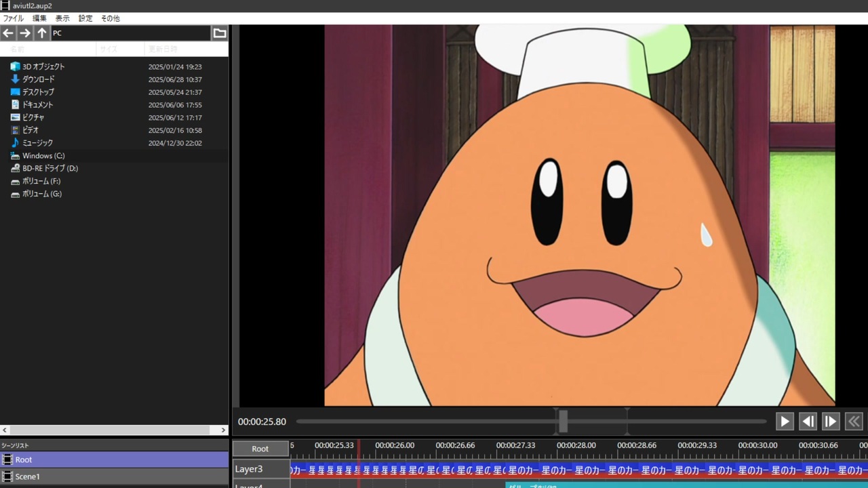Select Scene1 in the scene list

(x=27, y=476)
